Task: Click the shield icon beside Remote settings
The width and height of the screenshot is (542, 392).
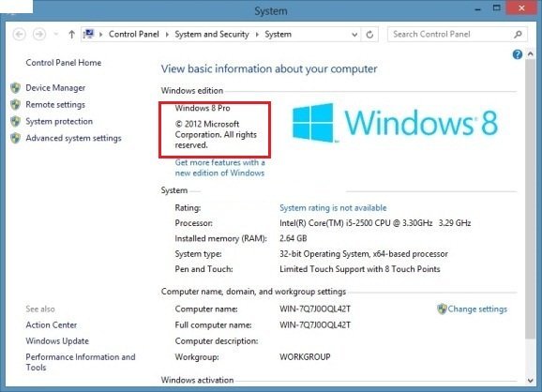Action: tap(15, 104)
